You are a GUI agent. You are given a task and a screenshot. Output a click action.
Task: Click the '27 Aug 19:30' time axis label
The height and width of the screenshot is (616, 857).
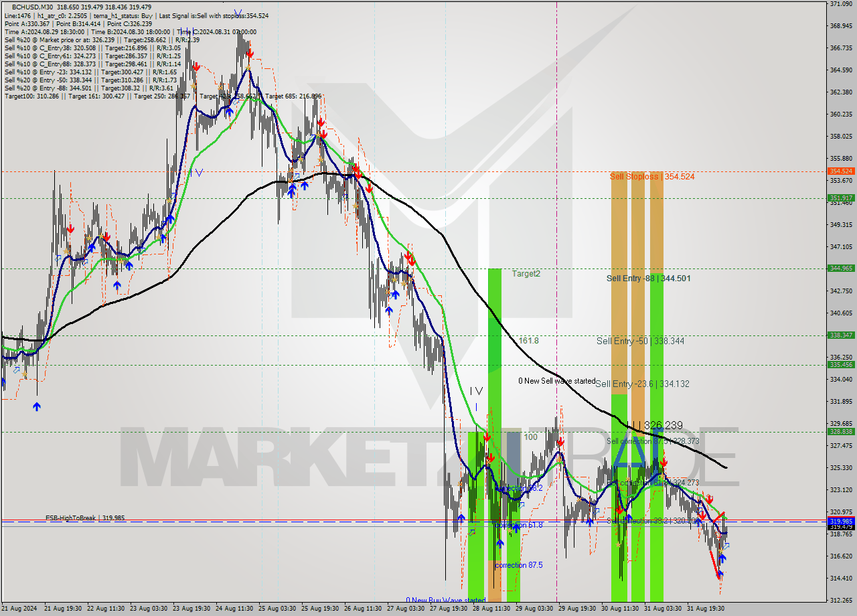click(449, 609)
